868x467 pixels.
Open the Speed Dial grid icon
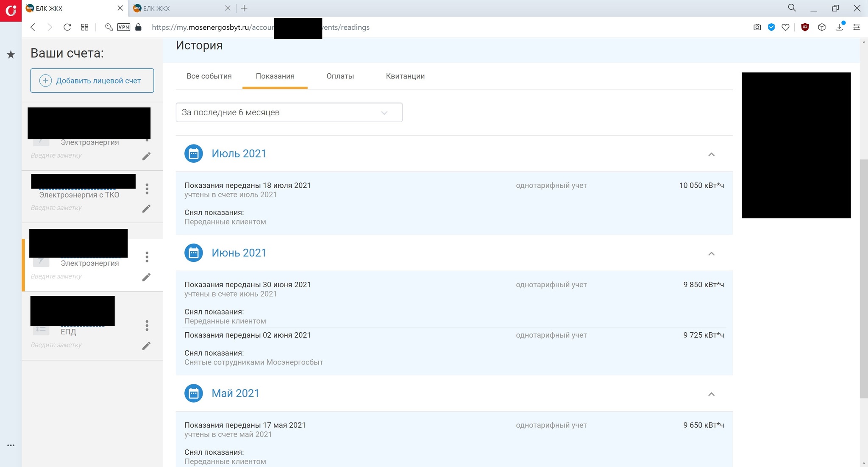pyautogui.click(x=84, y=27)
